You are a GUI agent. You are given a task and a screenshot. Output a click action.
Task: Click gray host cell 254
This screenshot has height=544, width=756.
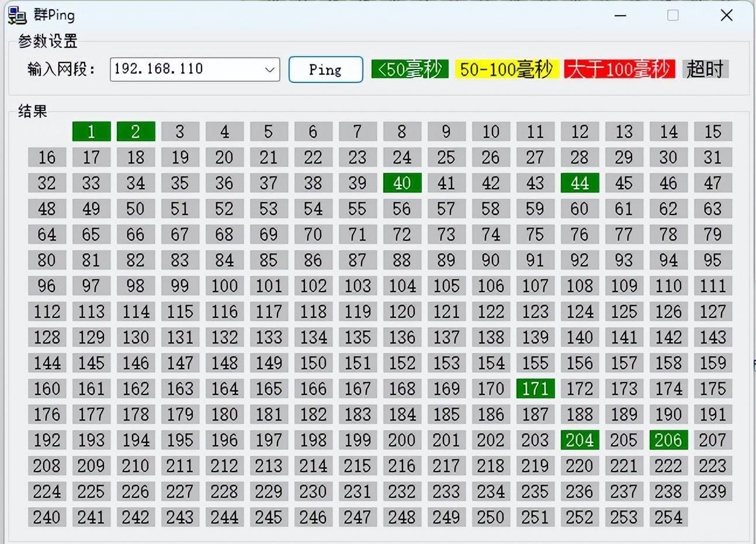click(669, 517)
